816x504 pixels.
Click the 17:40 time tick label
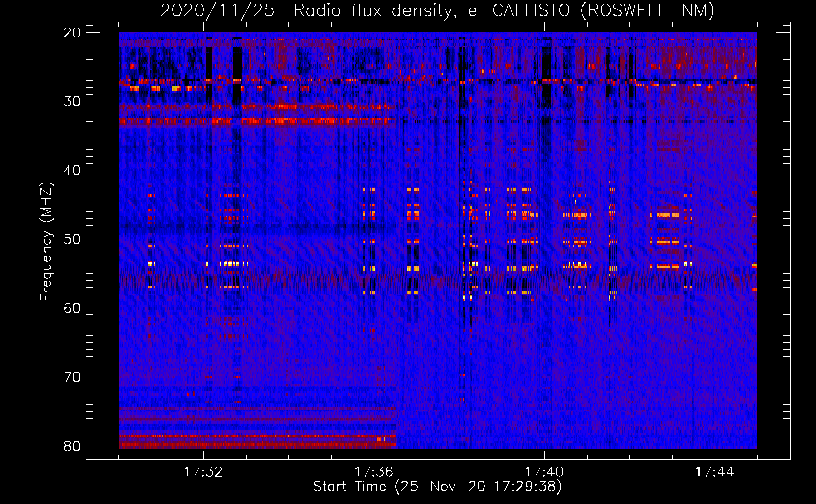pyautogui.click(x=544, y=472)
